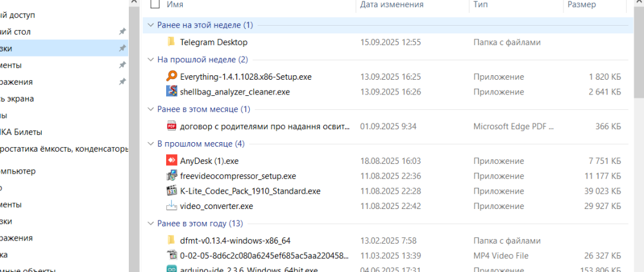644x272 pixels.
Task: Select shellbag_analyzer_cleaner.exe file name
Action: click(235, 91)
